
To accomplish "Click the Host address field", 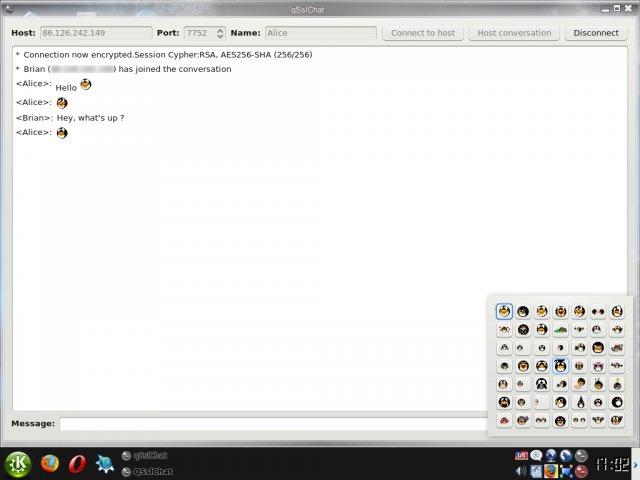I will pos(95,32).
